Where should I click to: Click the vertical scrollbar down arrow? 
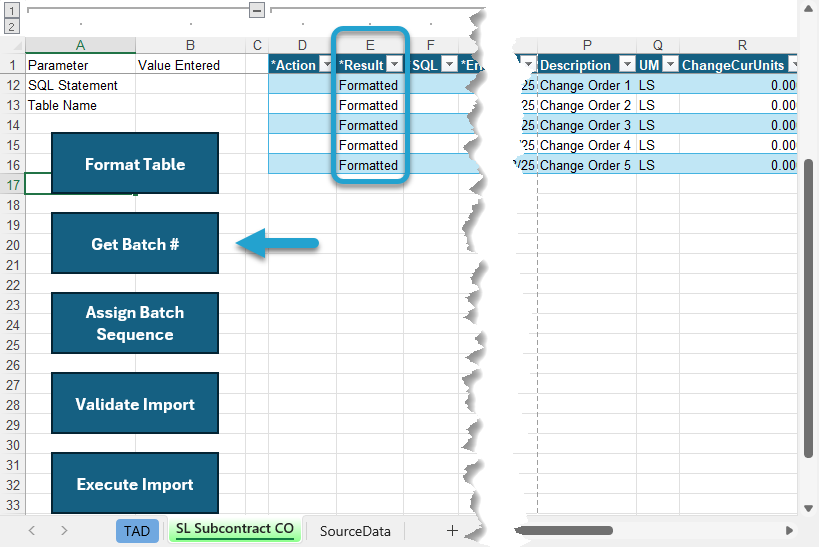pos(809,508)
